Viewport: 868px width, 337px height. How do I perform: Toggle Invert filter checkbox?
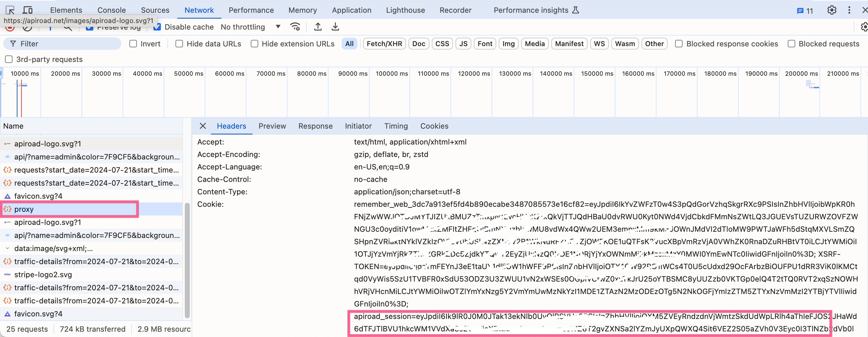click(133, 44)
